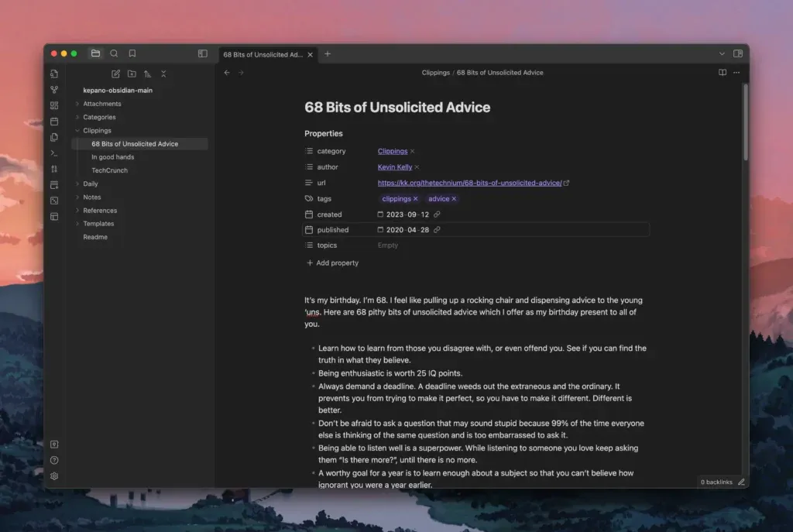The image size is (793, 532).
Task: Open date picker for created property
Action: coord(380,215)
